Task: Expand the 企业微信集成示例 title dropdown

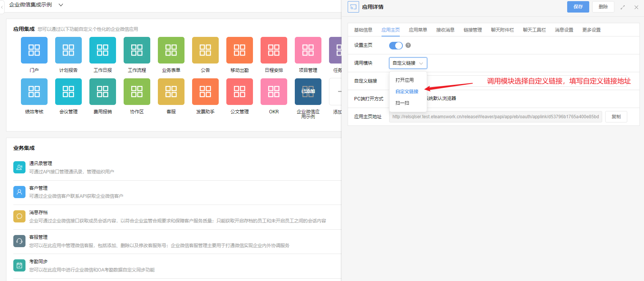Action: 61,5
